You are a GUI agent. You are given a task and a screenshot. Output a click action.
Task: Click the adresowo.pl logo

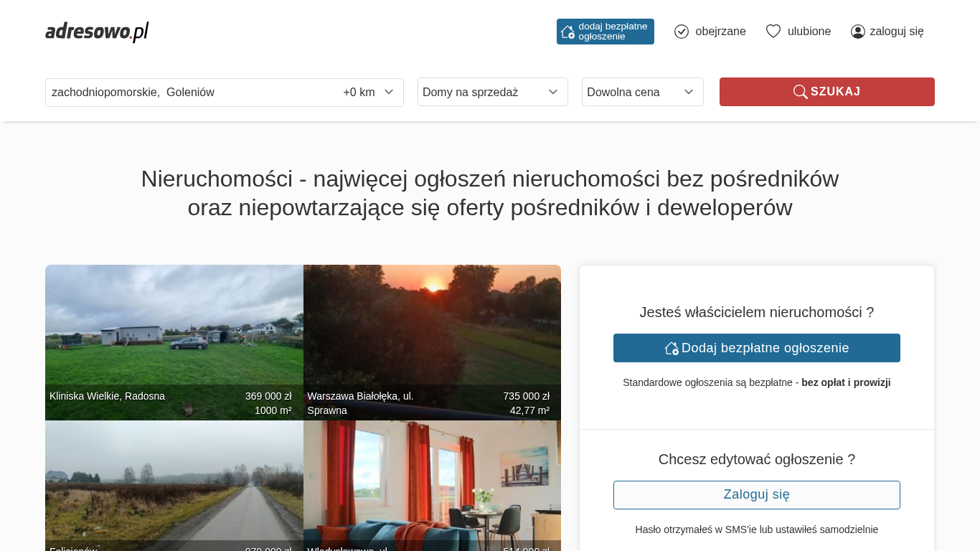[x=97, y=32]
